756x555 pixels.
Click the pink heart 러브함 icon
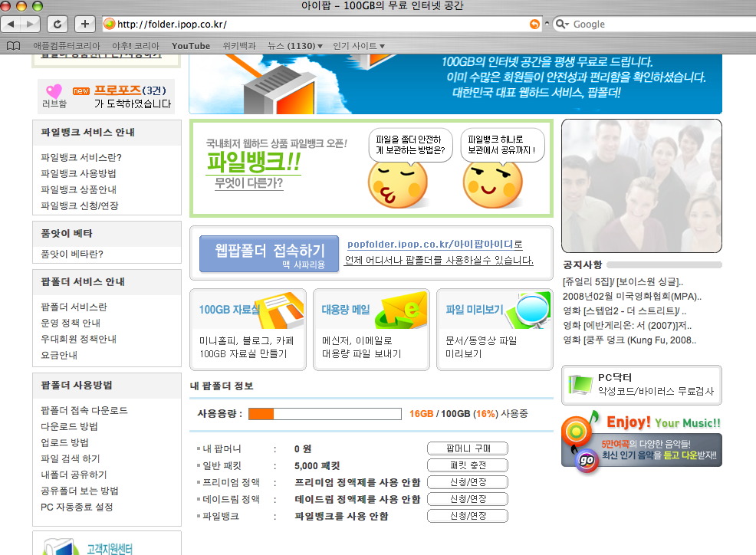[54, 91]
